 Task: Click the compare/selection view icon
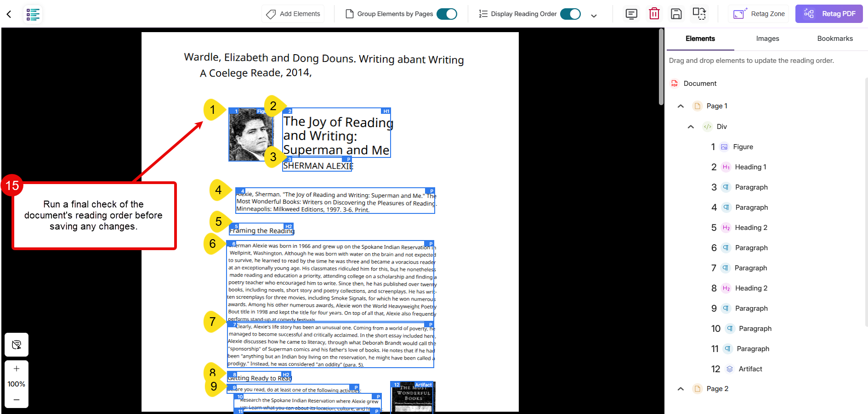(699, 14)
